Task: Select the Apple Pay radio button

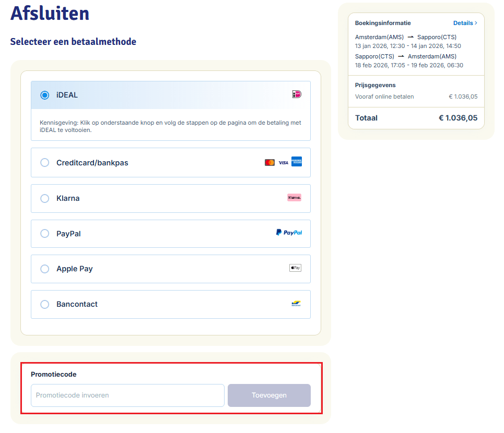Action: (44, 268)
